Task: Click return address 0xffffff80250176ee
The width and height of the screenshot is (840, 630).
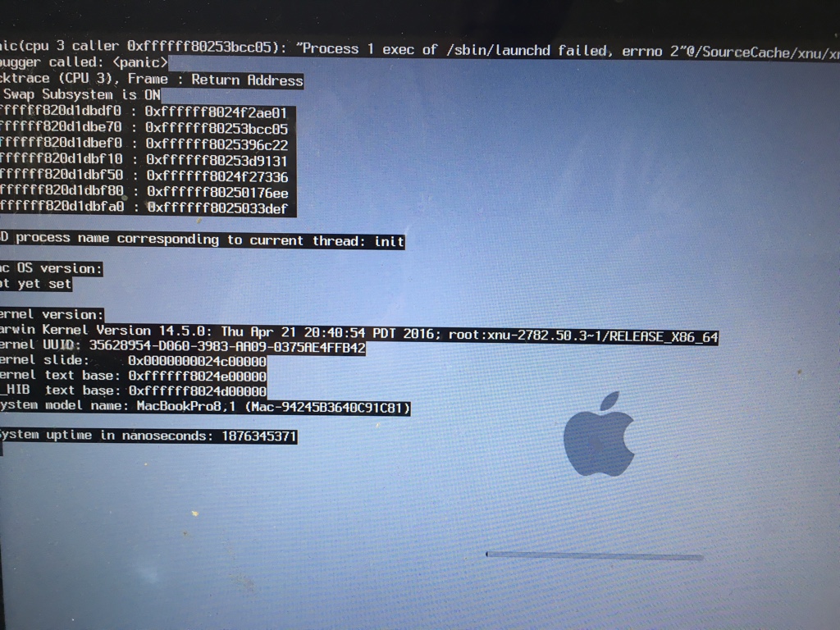Action: [217, 192]
